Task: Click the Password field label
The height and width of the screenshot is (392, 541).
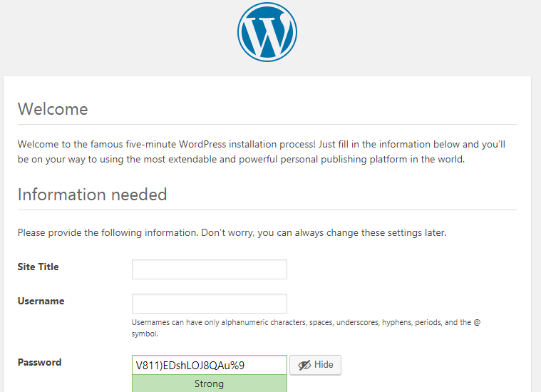Action: (x=39, y=363)
